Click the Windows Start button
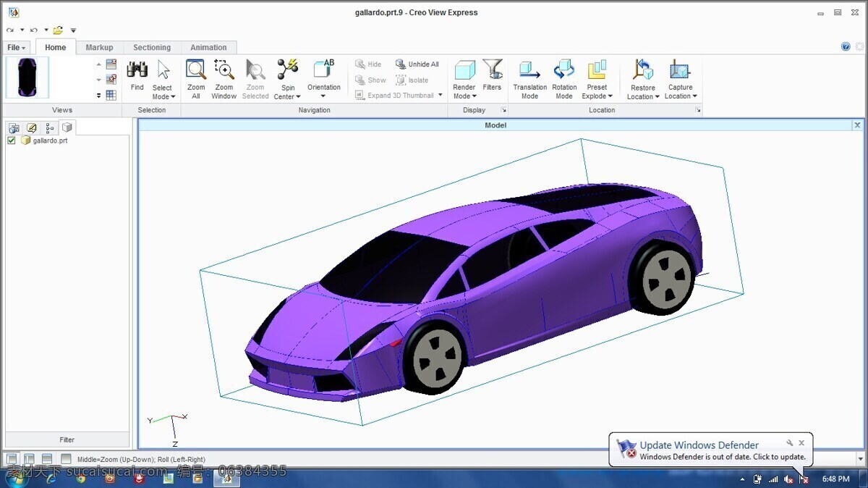Image resolution: width=868 pixels, height=488 pixels. pyautogui.click(x=16, y=479)
